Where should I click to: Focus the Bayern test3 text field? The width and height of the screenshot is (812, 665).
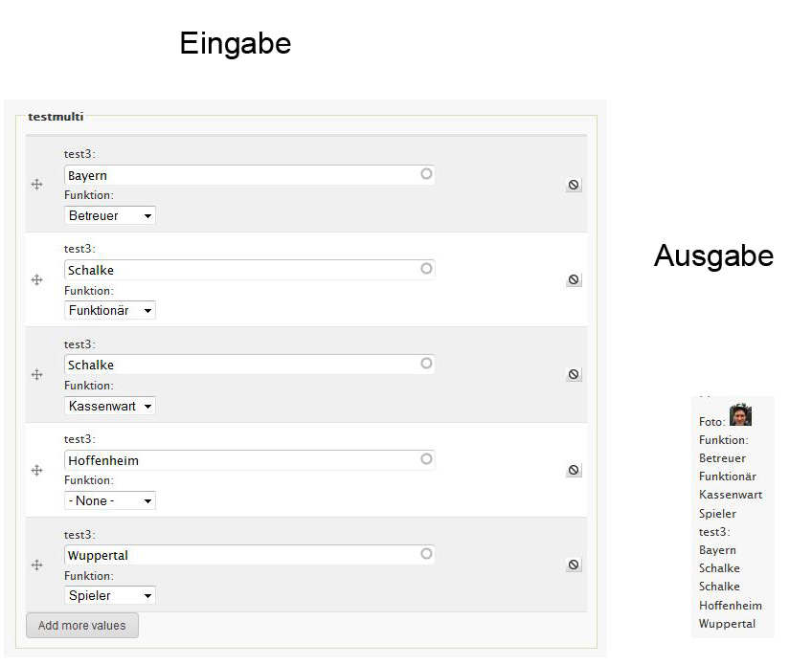[239, 175]
